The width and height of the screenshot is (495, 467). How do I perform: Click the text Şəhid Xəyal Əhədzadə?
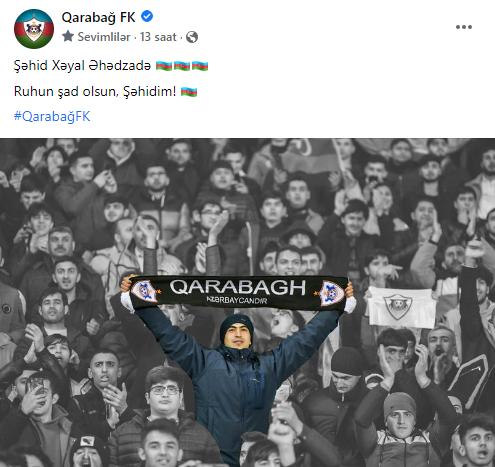pyautogui.click(x=82, y=66)
